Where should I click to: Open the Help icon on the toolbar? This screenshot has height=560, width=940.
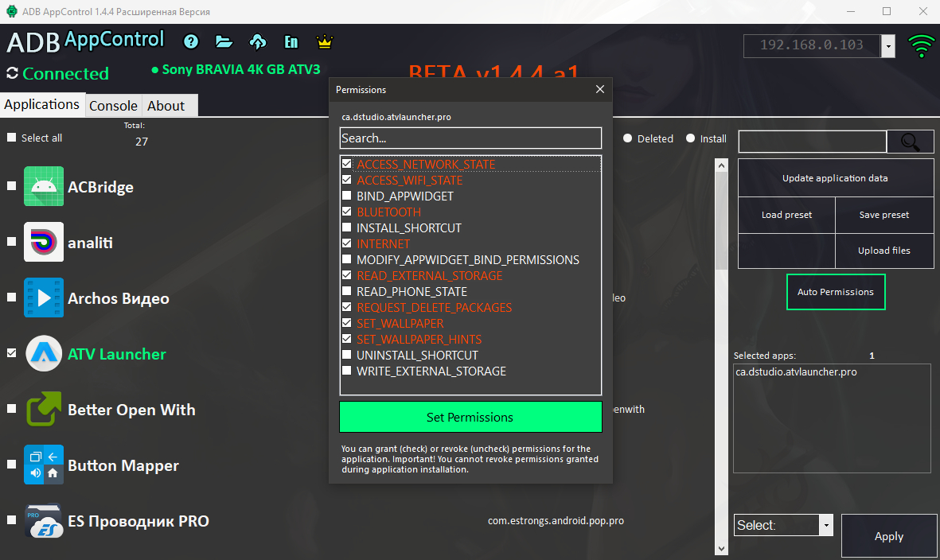(x=190, y=41)
